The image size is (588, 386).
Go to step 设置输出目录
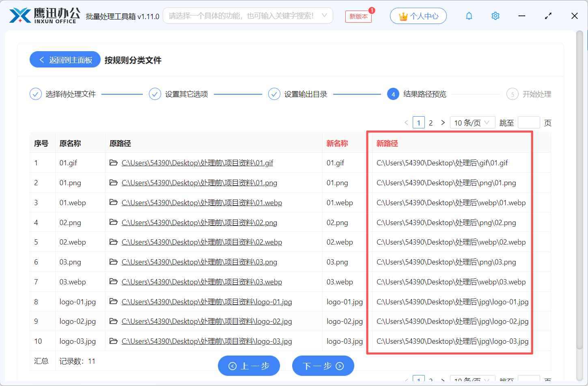(298, 94)
